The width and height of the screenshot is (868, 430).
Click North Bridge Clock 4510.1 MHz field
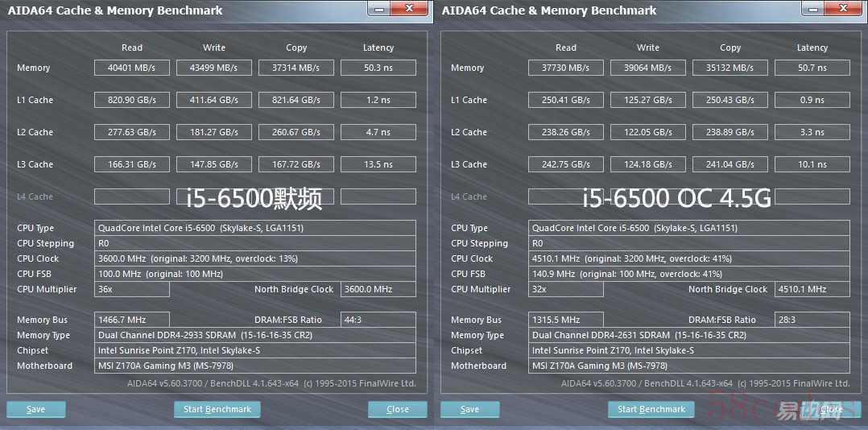[x=812, y=289]
